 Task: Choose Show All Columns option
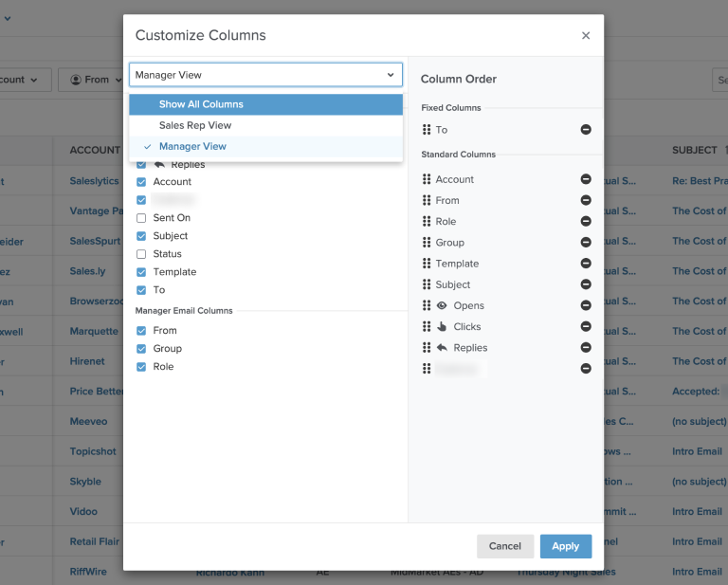[x=265, y=104]
